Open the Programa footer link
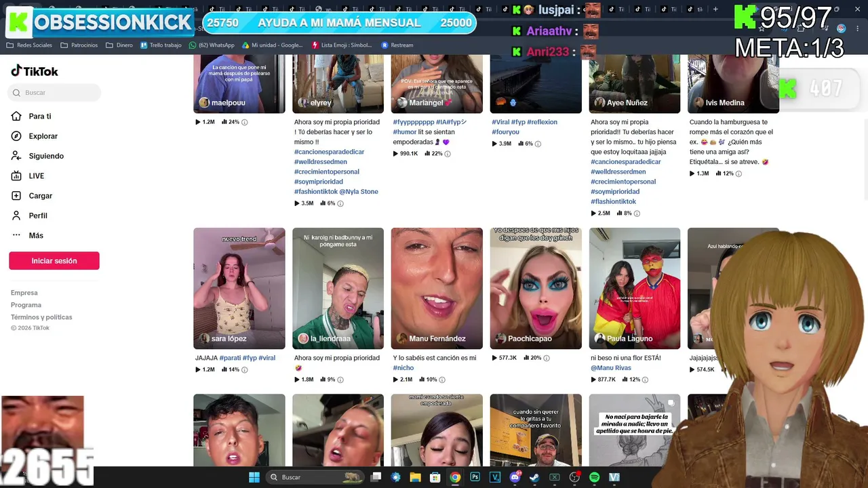Image resolution: width=868 pixels, height=488 pixels. pos(26,305)
